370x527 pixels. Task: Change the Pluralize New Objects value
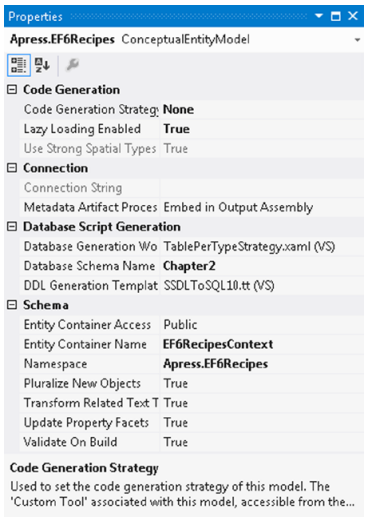tap(262, 383)
